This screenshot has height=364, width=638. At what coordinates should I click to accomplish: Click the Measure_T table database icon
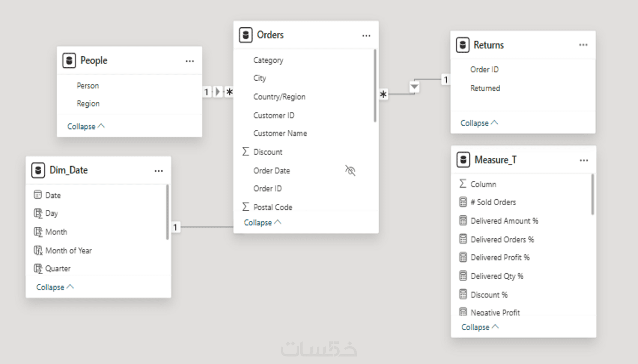[463, 160]
